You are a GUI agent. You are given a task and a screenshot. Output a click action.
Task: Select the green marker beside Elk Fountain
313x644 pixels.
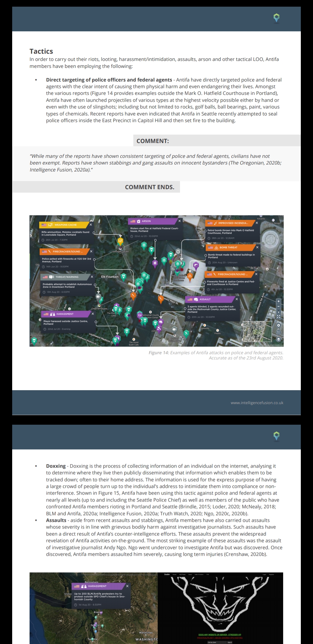point(123,276)
